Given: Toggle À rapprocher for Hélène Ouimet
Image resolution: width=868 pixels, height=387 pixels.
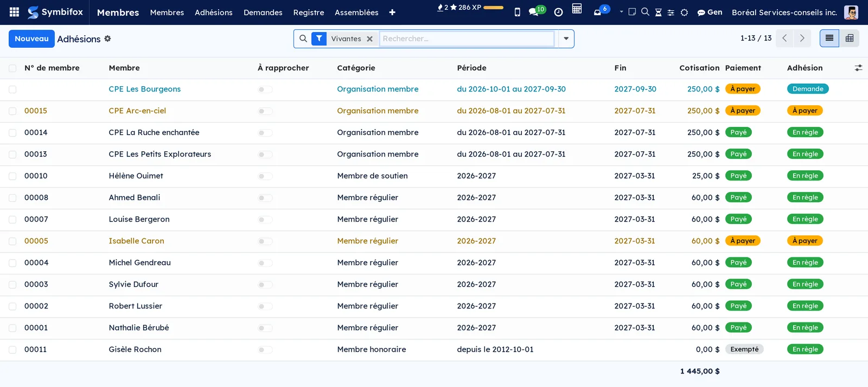Looking at the screenshot, I should click(x=265, y=176).
